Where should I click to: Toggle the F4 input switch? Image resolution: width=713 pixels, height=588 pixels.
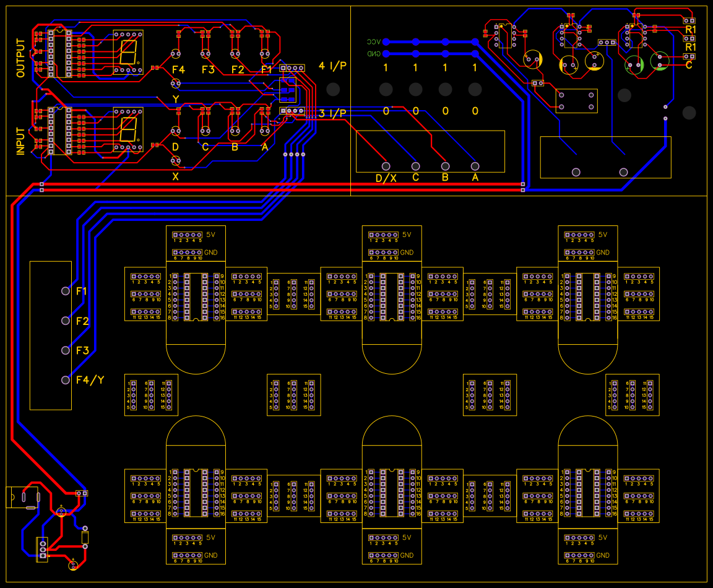[x=175, y=54]
